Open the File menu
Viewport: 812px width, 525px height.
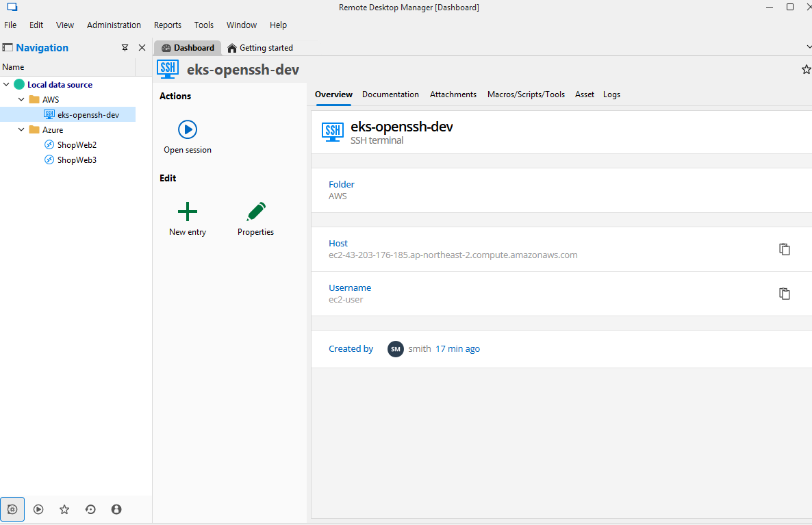pos(10,25)
